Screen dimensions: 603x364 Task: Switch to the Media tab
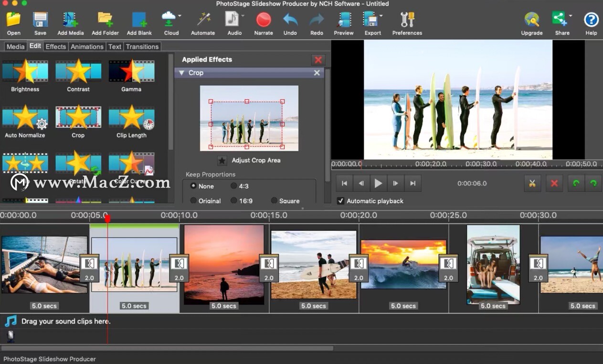click(x=15, y=46)
